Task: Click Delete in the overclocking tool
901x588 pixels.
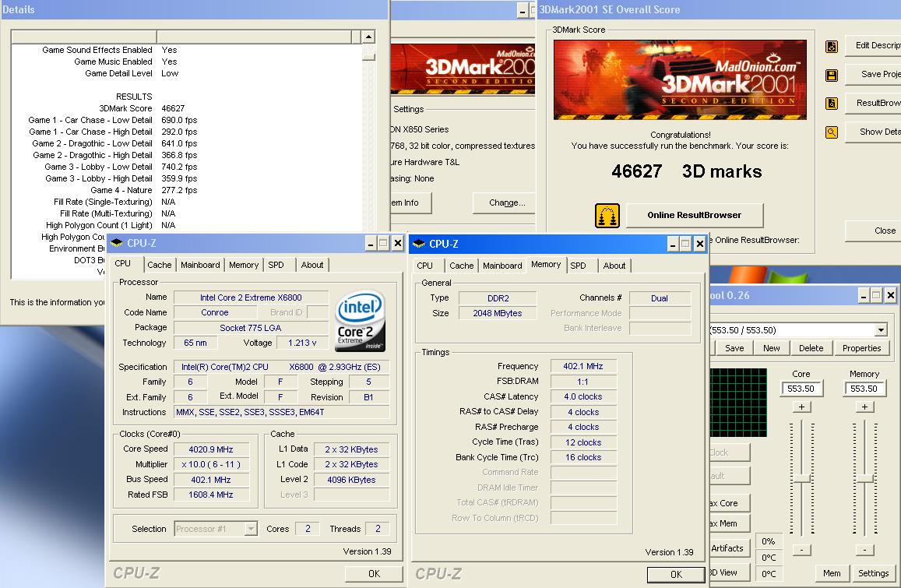Action: [x=811, y=348]
